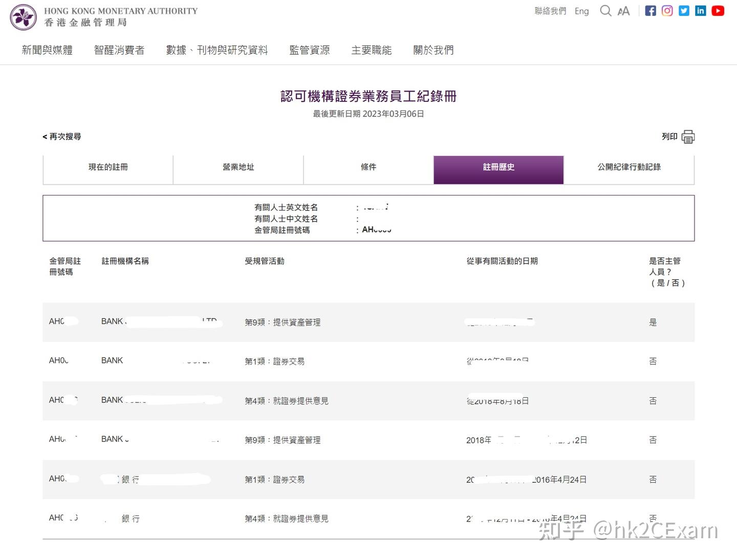Viewport: 737px width, 560px height.
Task: Expand the 關於我們 menu
Action: tap(433, 50)
